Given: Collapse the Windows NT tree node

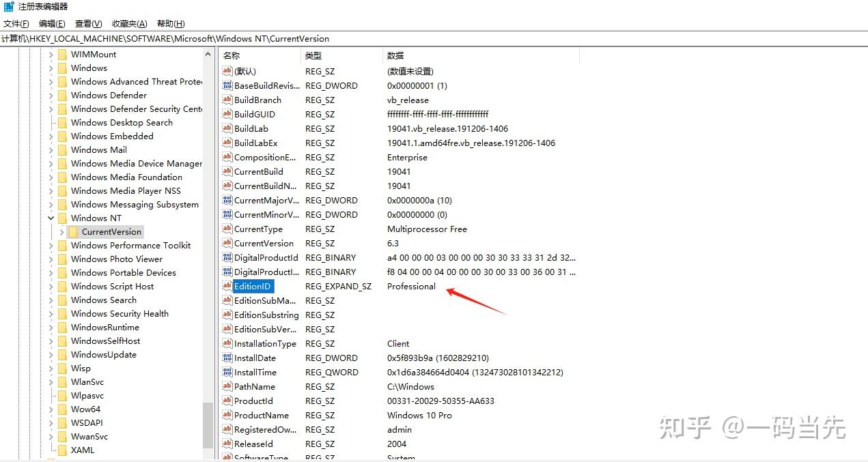Looking at the screenshot, I should (x=51, y=218).
